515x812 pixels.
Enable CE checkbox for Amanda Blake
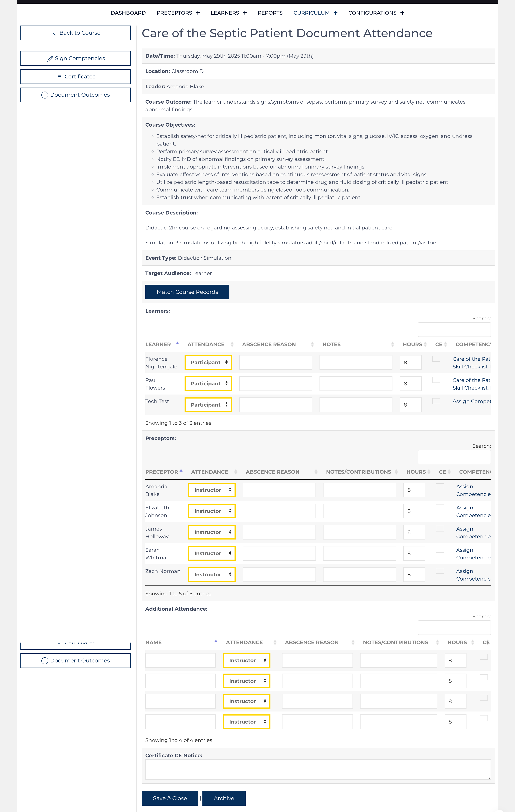(x=440, y=486)
